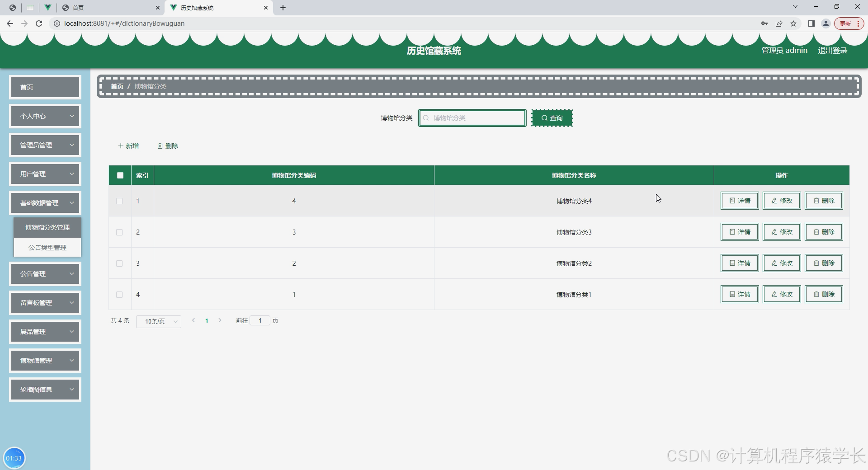
Task: Open the browser profile avatar icon
Action: pos(826,23)
